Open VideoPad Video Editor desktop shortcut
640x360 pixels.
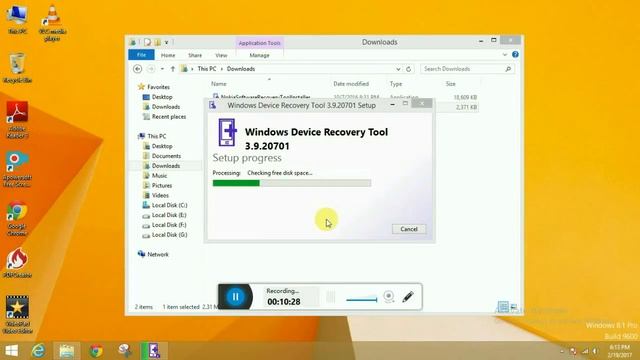point(17,314)
